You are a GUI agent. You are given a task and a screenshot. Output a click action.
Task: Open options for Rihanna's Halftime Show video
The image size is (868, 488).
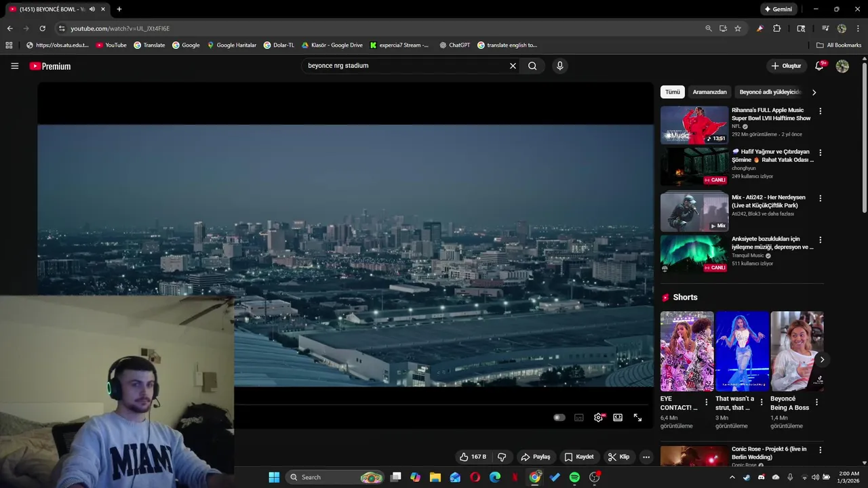[x=820, y=111]
